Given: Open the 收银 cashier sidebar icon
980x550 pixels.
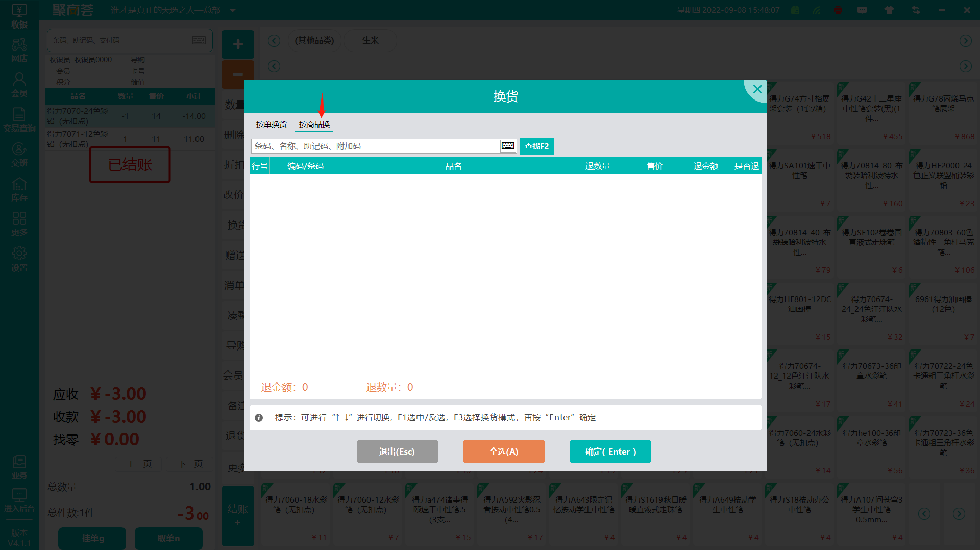Looking at the screenshot, I should point(19,15).
